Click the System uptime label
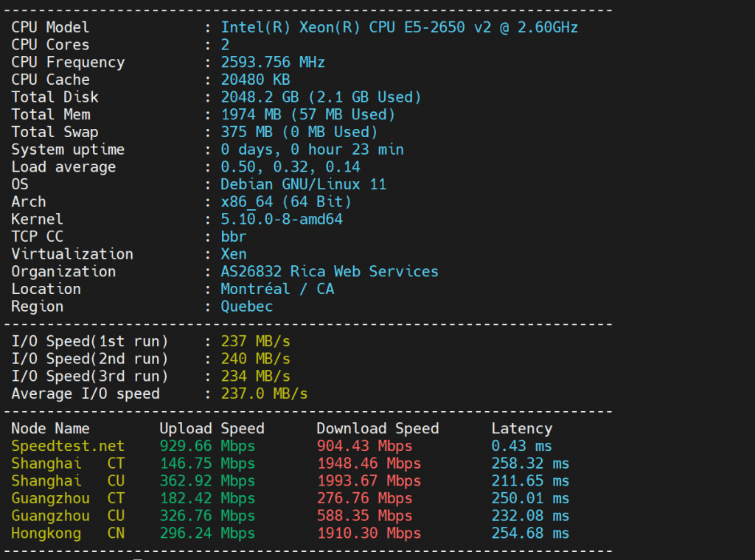The height and width of the screenshot is (560, 755). click(68, 150)
